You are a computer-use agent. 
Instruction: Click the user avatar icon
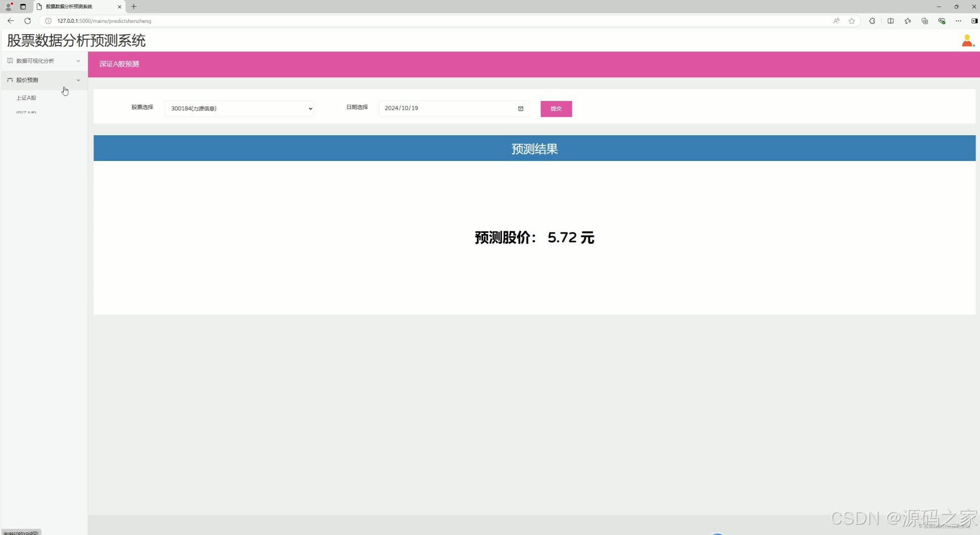click(967, 41)
